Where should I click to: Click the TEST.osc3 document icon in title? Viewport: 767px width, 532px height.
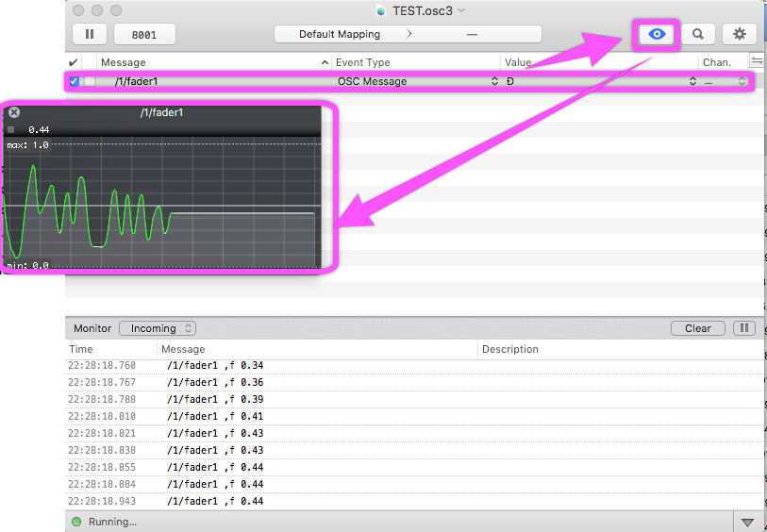pos(381,10)
